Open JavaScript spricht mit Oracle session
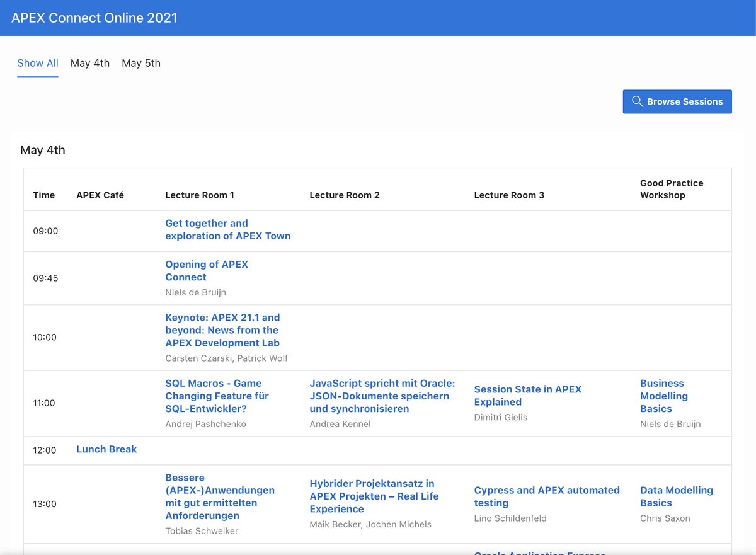The height and width of the screenshot is (555, 756). click(382, 396)
